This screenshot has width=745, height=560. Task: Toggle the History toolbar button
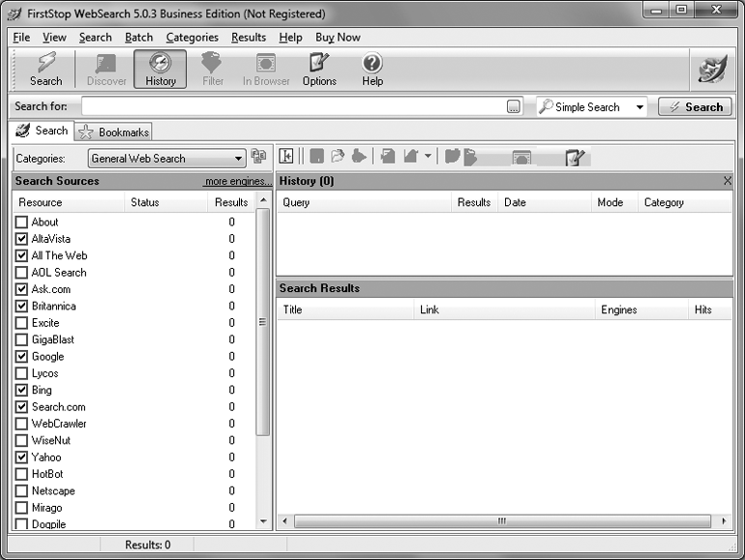click(x=161, y=70)
